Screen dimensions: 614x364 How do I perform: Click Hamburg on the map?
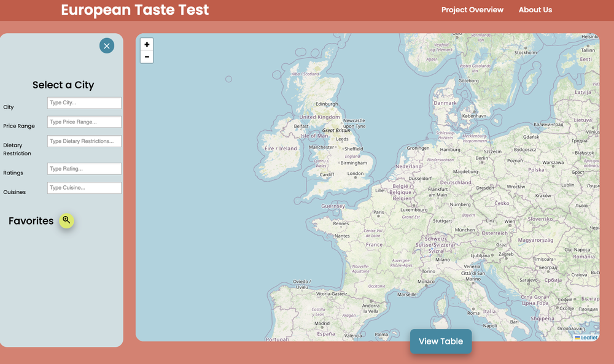450,150
